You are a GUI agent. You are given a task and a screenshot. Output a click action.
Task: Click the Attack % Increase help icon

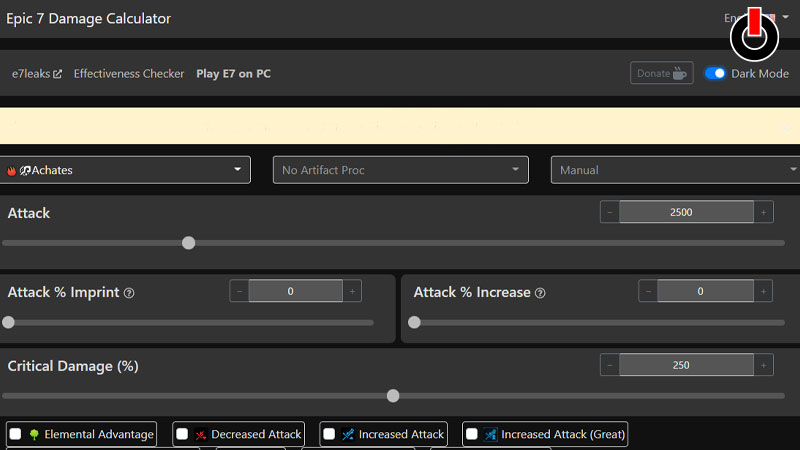540,293
